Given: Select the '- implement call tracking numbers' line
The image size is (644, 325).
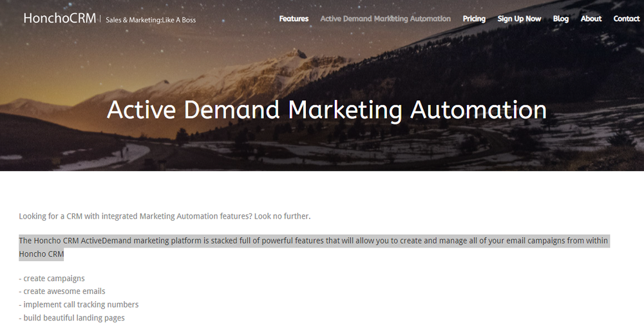Looking at the screenshot, I should click(79, 304).
